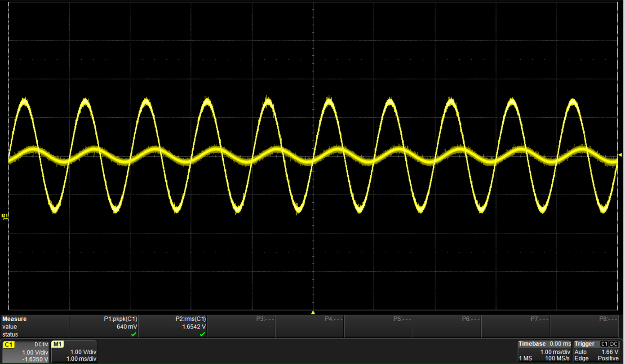Select the empty P5 measurement slot

(403, 319)
